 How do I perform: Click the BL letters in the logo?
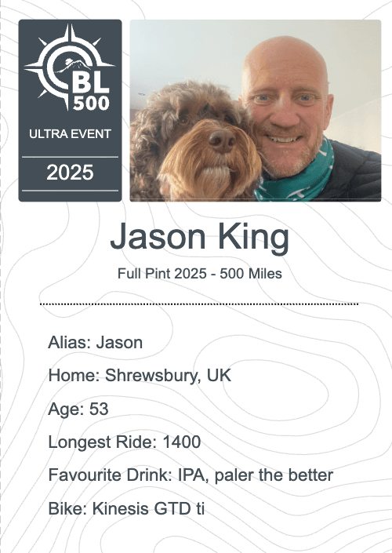tap(91, 83)
